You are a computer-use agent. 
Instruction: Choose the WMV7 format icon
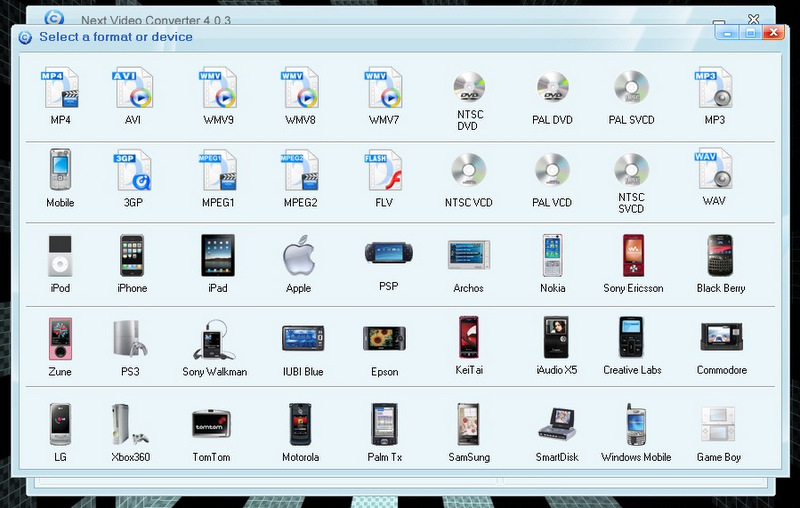384,87
